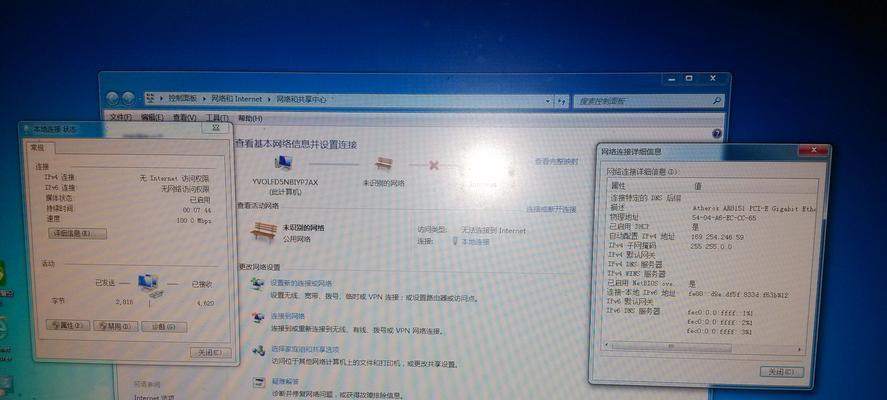Select the 自动配置 IPv4 地址 row
The width and height of the screenshot is (887, 400).
(x=713, y=236)
